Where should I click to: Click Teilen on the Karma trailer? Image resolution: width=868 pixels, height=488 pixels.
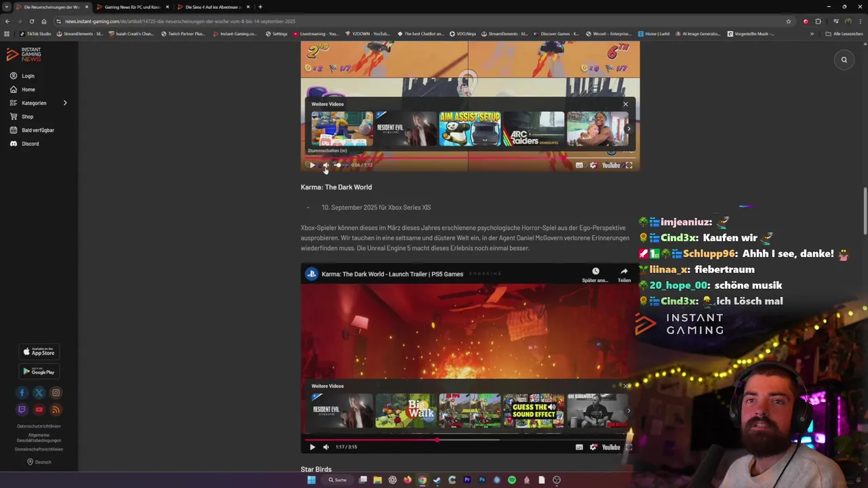click(624, 274)
